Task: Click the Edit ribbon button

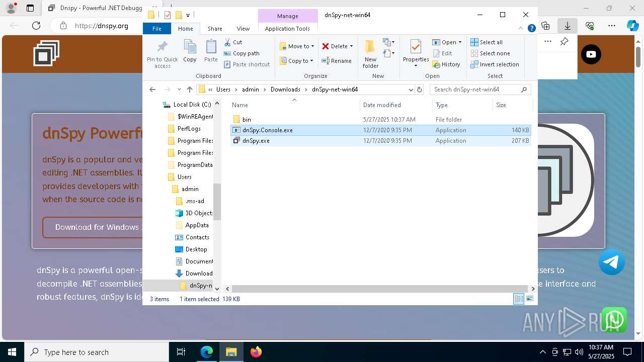Action: point(442,53)
